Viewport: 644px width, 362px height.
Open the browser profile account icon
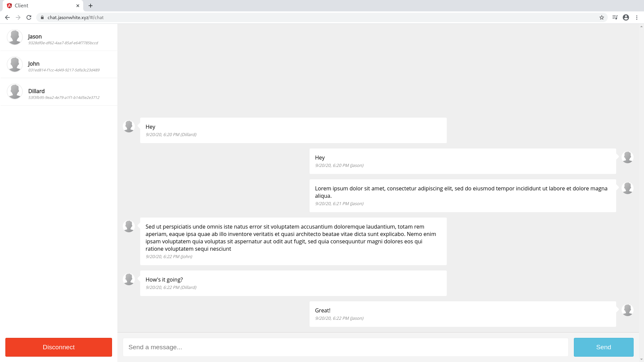point(626,17)
